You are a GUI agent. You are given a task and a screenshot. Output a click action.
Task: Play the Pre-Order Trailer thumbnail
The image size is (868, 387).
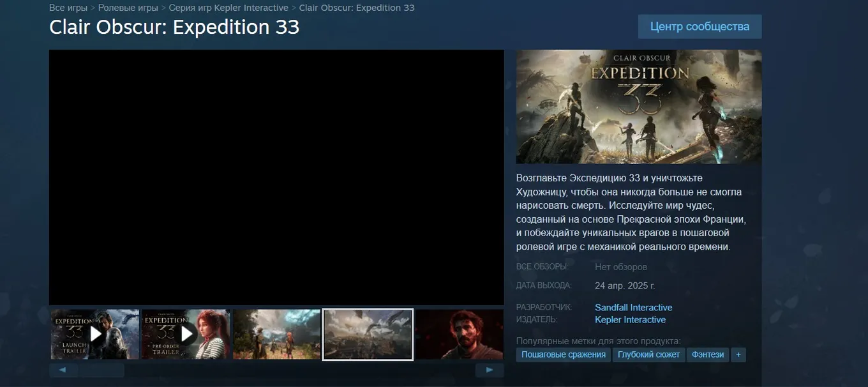pyautogui.click(x=186, y=334)
